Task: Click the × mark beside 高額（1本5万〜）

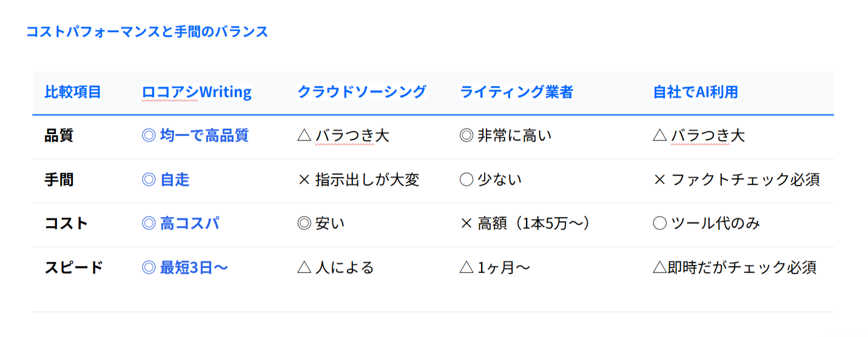Action: point(466,224)
